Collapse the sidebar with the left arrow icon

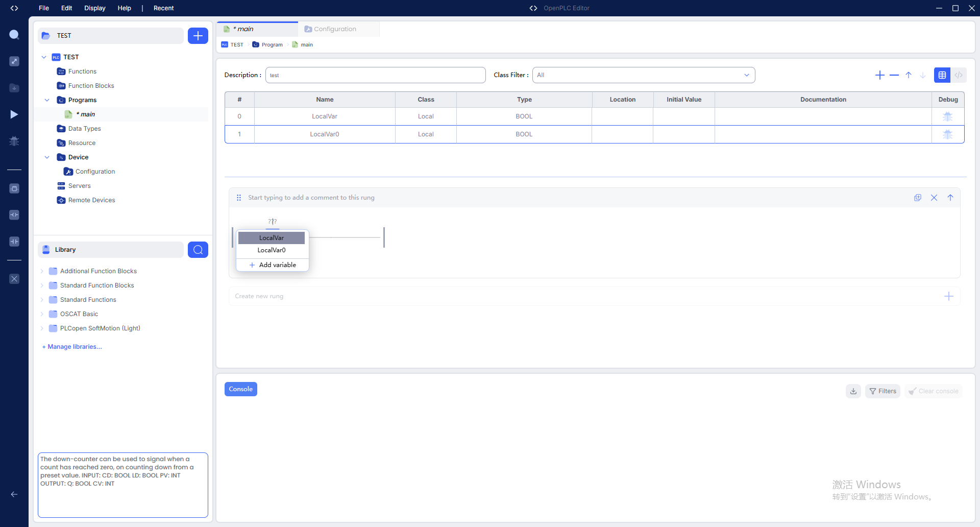14,494
